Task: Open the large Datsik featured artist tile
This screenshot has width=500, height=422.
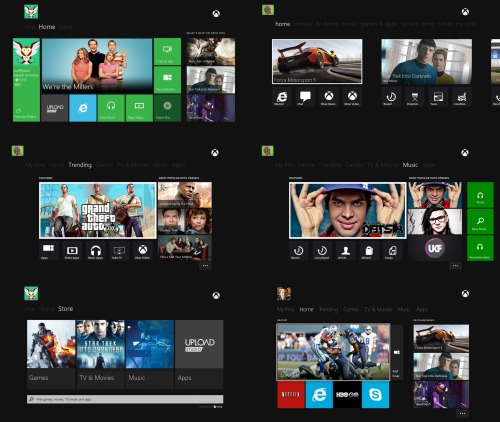Action: click(348, 210)
